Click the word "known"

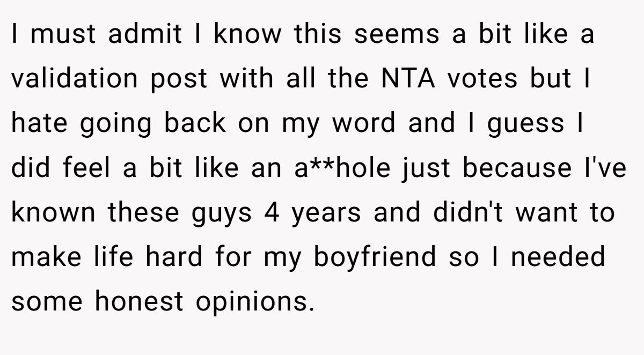click(x=53, y=213)
